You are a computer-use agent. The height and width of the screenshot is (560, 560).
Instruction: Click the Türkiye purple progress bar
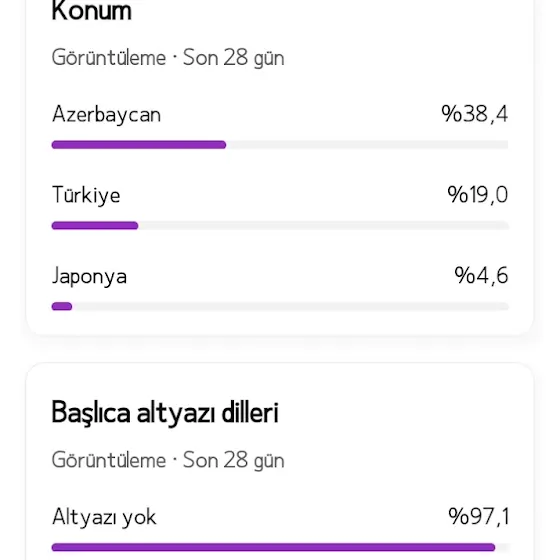pyautogui.click(x=95, y=225)
